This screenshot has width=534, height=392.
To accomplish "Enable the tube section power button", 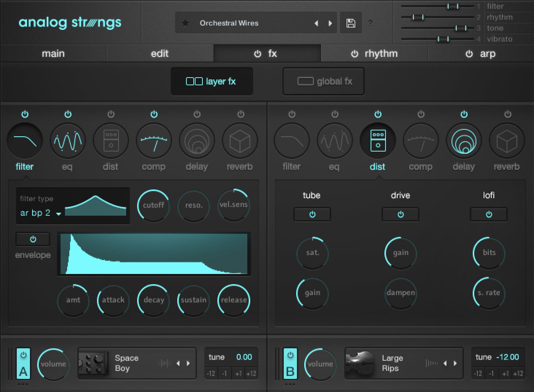I will (x=312, y=214).
